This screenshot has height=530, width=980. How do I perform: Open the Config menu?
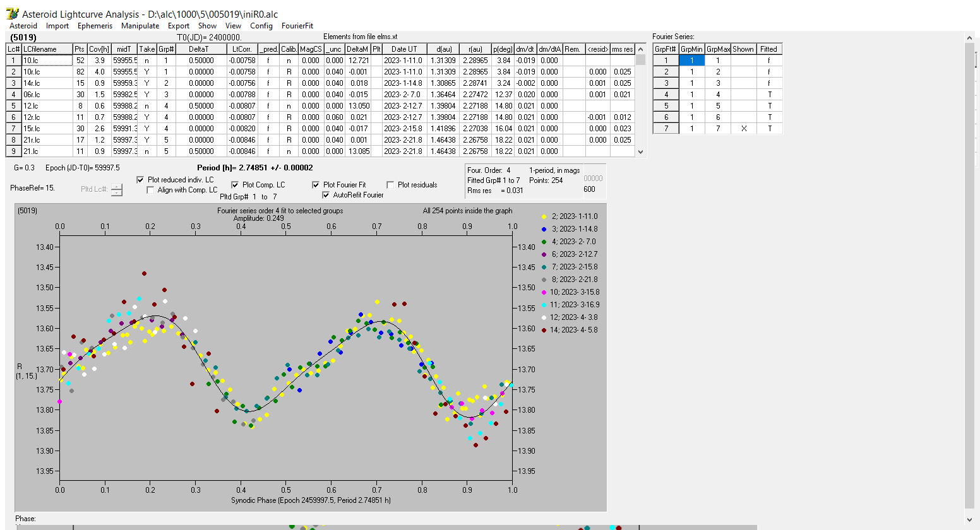point(261,26)
